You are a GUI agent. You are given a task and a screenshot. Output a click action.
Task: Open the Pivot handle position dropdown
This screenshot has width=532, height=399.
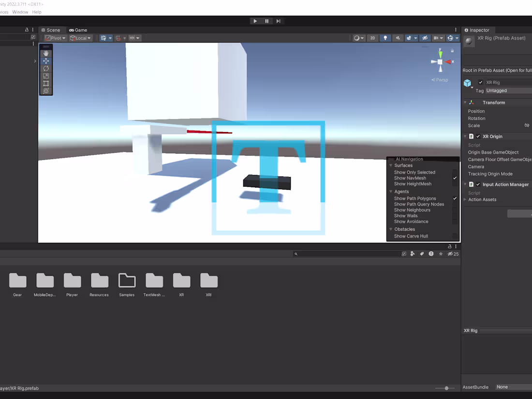pos(55,38)
